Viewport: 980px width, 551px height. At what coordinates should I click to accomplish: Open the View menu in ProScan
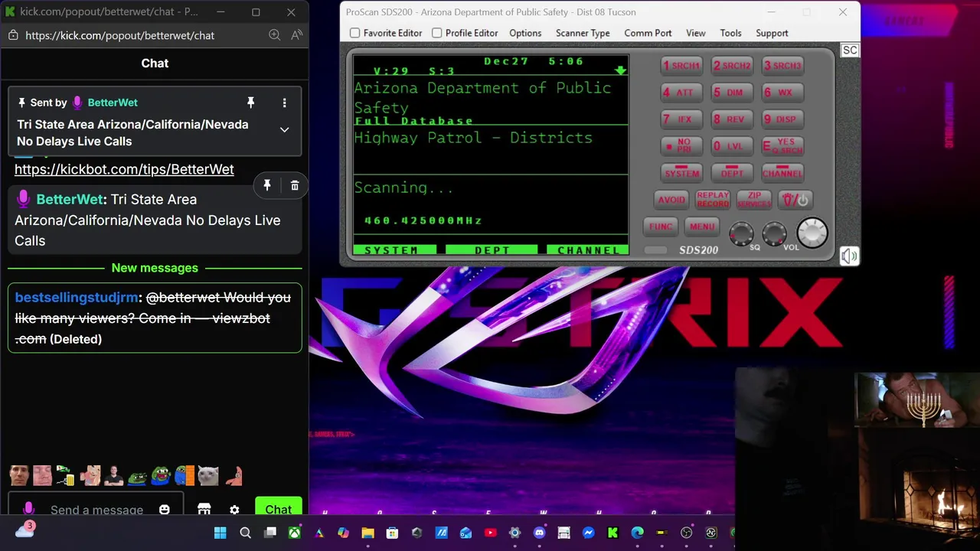695,33
